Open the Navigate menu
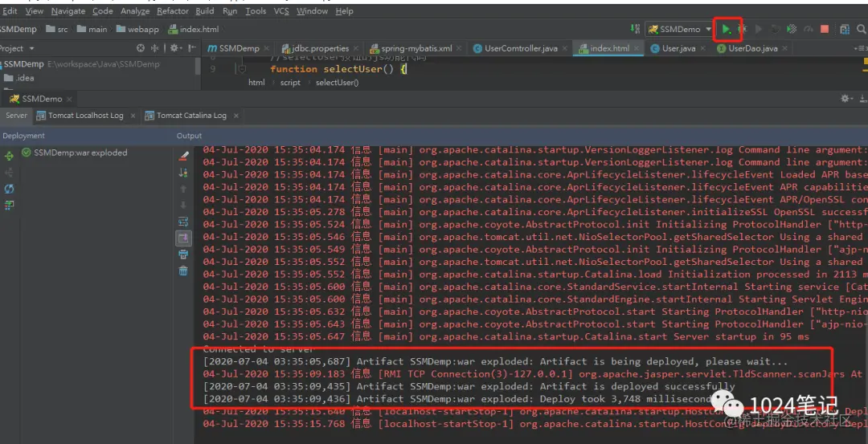 (68, 11)
